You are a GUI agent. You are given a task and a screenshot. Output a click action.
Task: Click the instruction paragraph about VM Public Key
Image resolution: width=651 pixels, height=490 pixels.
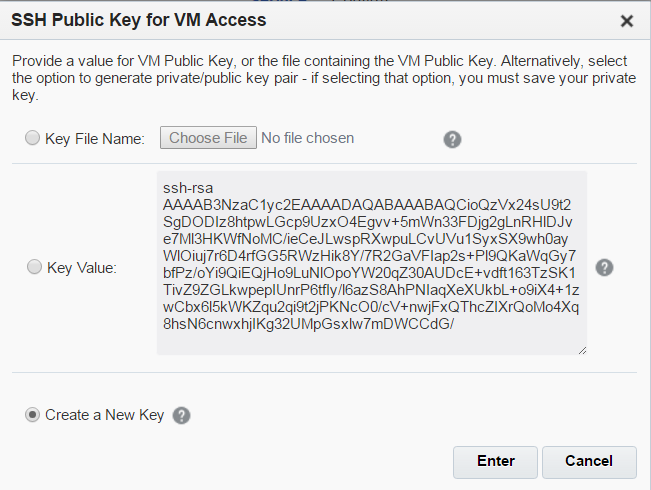(x=320, y=78)
